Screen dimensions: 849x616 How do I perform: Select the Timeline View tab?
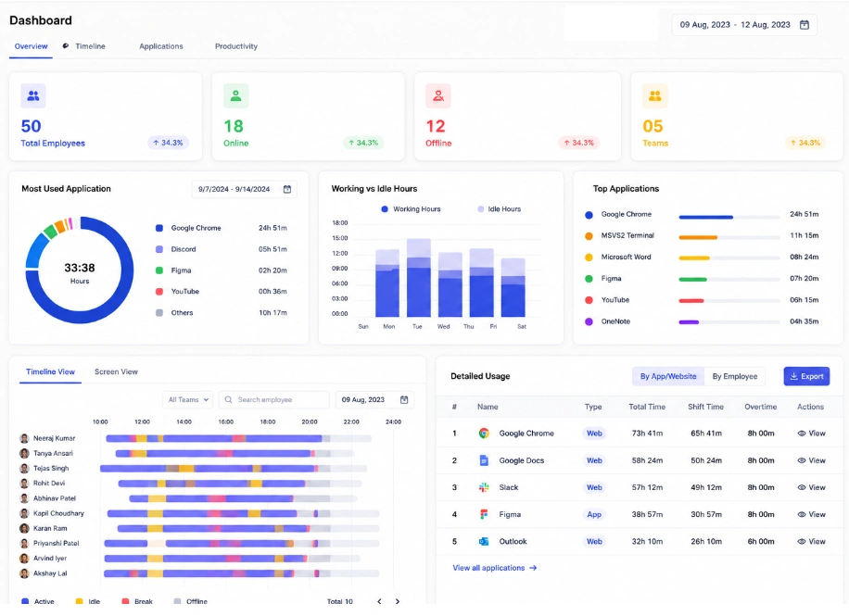click(50, 371)
